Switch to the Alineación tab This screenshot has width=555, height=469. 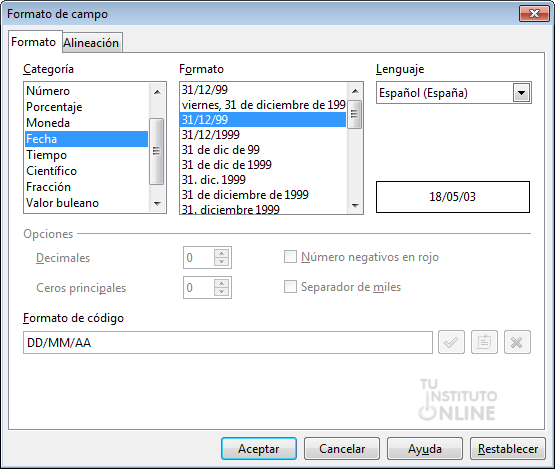click(92, 43)
